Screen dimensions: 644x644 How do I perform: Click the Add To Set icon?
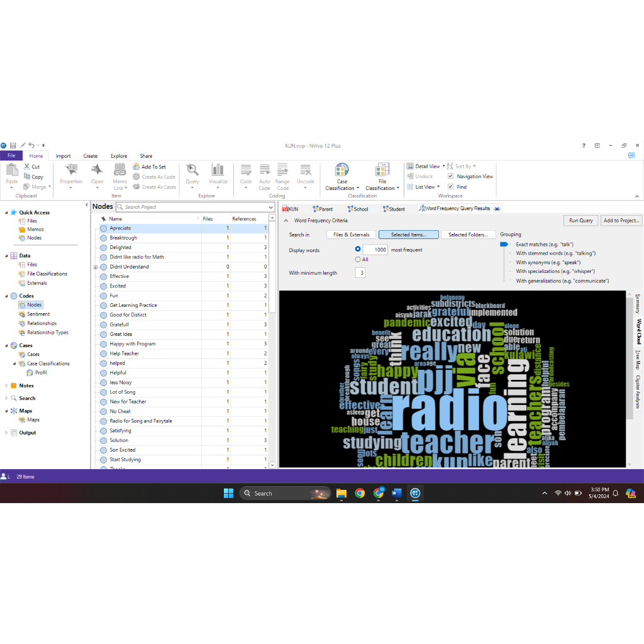pos(136,166)
